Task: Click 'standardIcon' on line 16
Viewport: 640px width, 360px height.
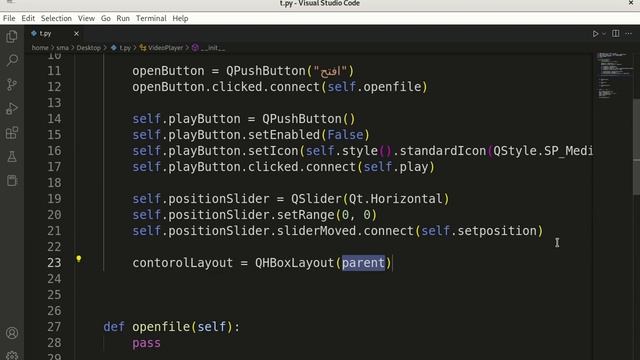Action: click(442, 151)
